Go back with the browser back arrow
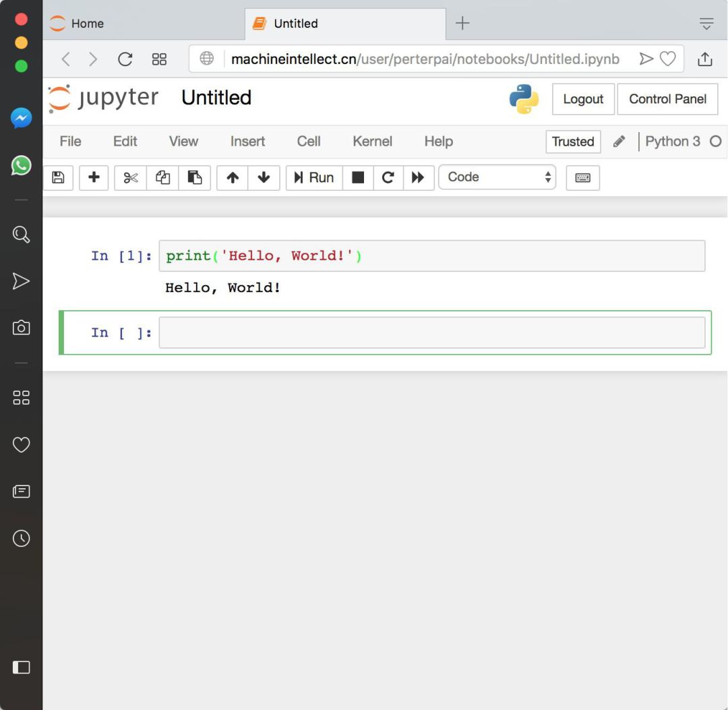The height and width of the screenshot is (710, 728). [66, 59]
